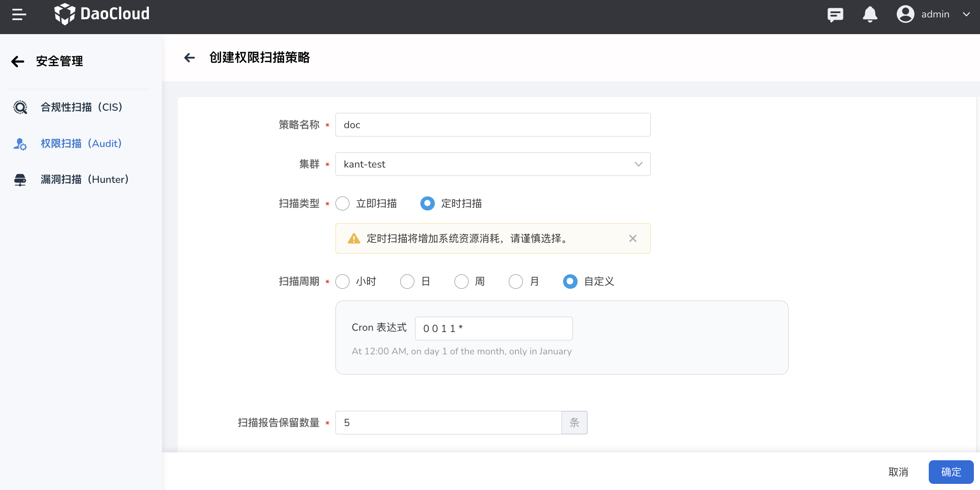Click 确定 to confirm policy

[x=951, y=472]
